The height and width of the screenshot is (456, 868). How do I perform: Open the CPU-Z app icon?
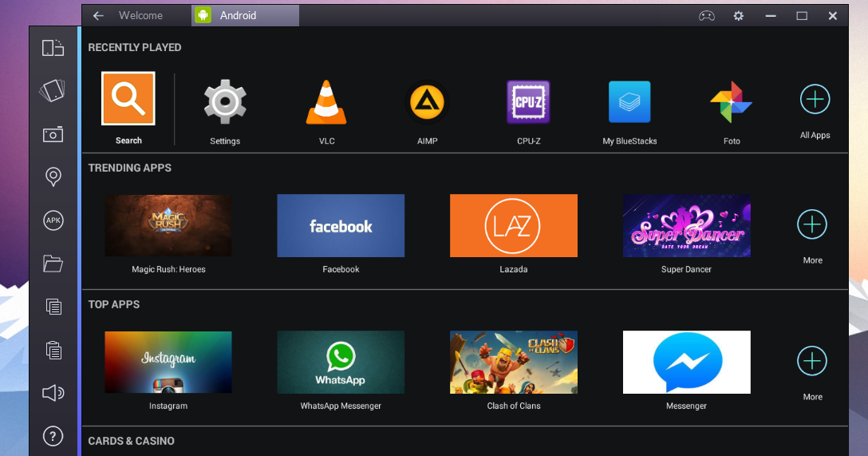(528, 102)
